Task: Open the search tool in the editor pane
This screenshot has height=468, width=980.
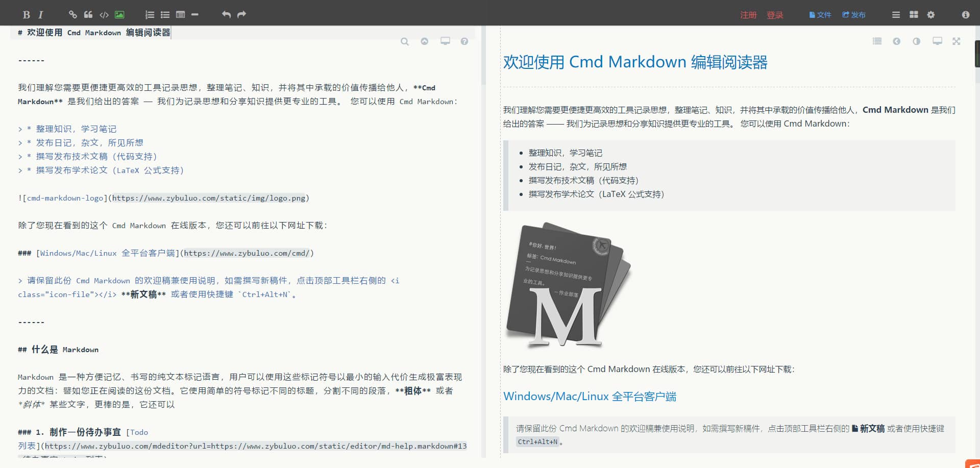Action: click(405, 41)
